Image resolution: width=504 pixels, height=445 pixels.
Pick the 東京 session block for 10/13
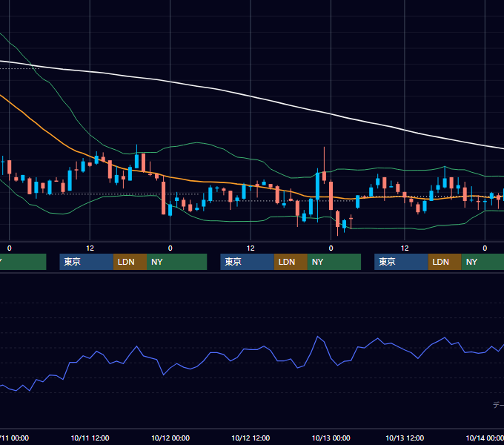[401, 262]
